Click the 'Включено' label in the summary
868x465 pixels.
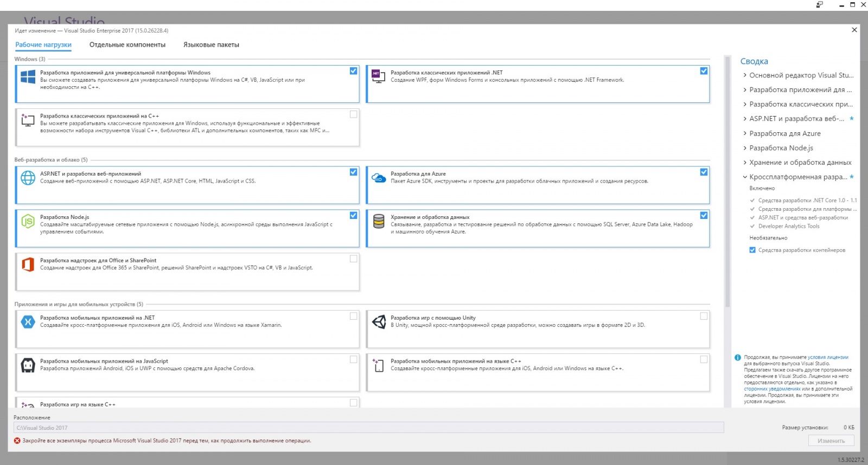(762, 189)
